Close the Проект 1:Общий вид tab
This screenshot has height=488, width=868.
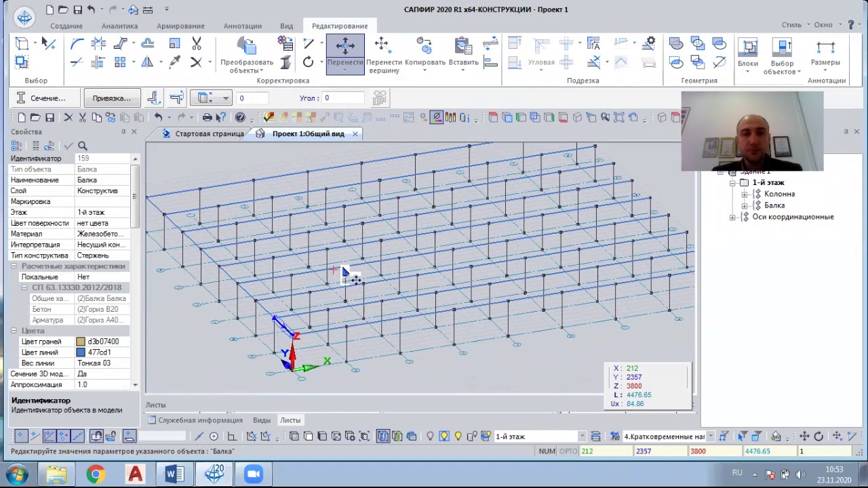[x=355, y=134]
